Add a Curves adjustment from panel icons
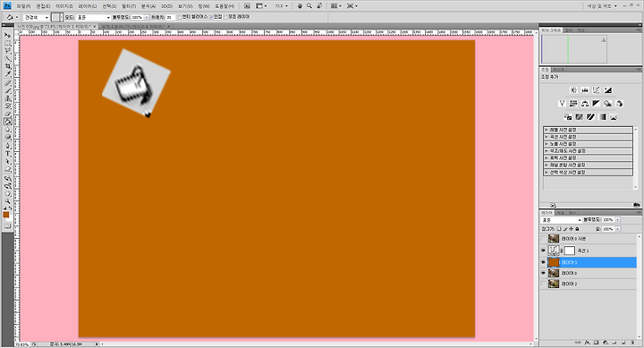Image resolution: width=644 pixels, height=348 pixels. coord(597,90)
